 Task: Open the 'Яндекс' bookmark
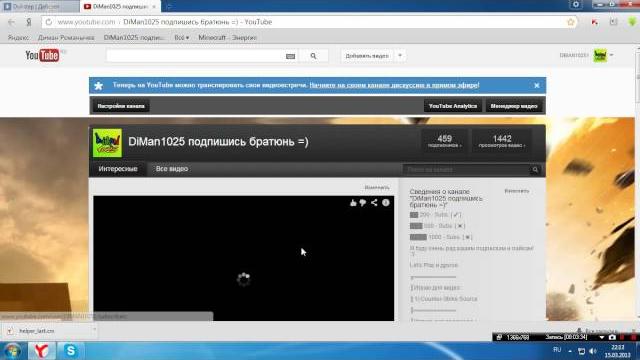[18, 38]
